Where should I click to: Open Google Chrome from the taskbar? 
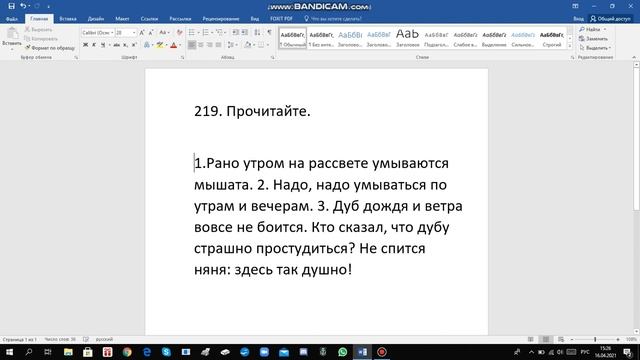click(x=127, y=352)
